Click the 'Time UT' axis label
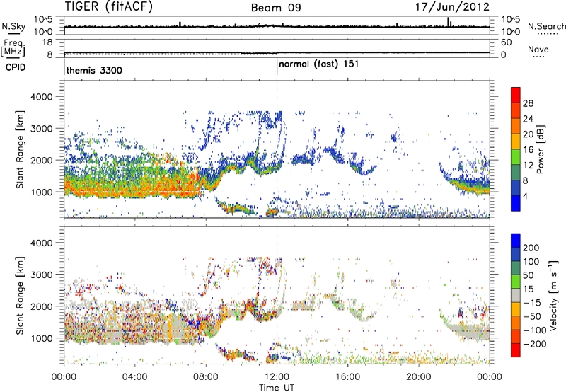The width and height of the screenshot is (566, 392). pos(277,388)
